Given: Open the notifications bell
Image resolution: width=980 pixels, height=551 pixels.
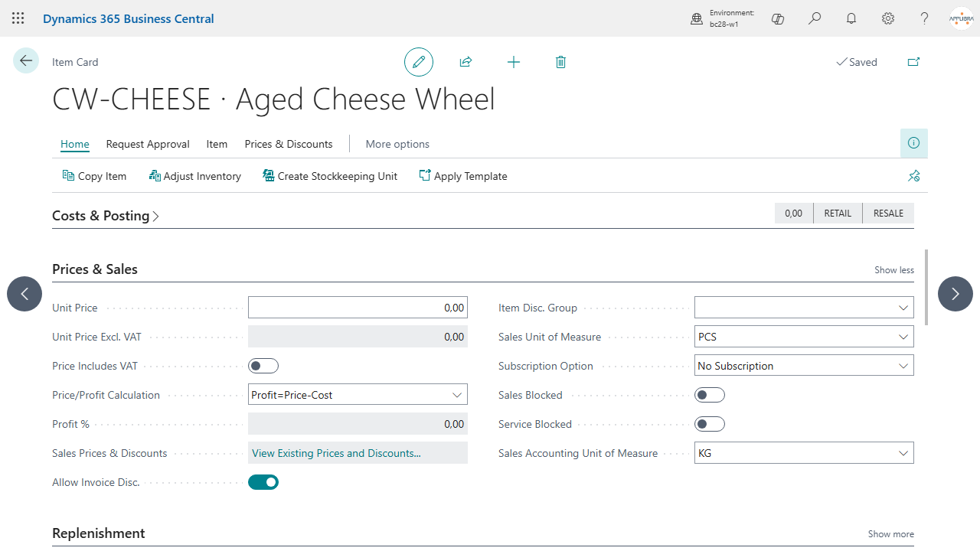Looking at the screenshot, I should coord(851,18).
